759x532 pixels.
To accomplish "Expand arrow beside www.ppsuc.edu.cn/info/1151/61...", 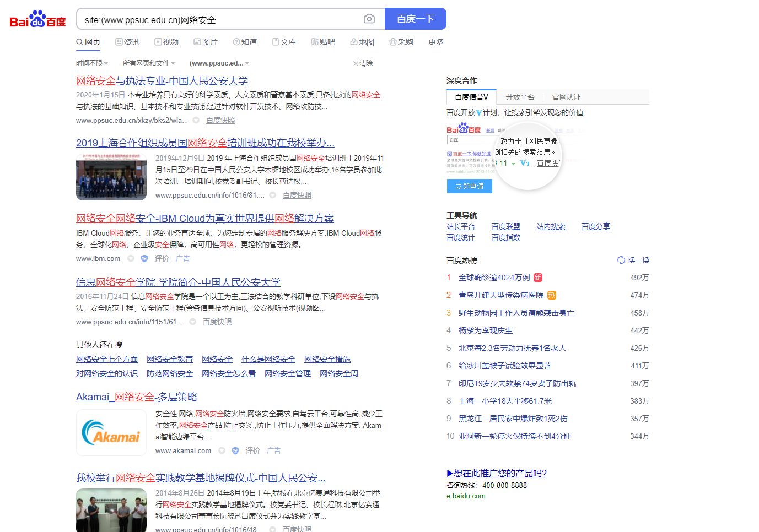I will (x=192, y=322).
